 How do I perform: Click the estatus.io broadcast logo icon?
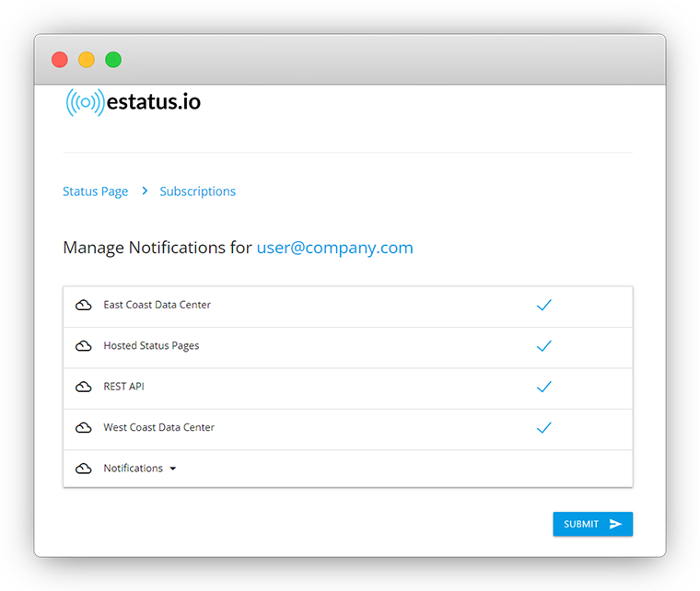point(86,102)
